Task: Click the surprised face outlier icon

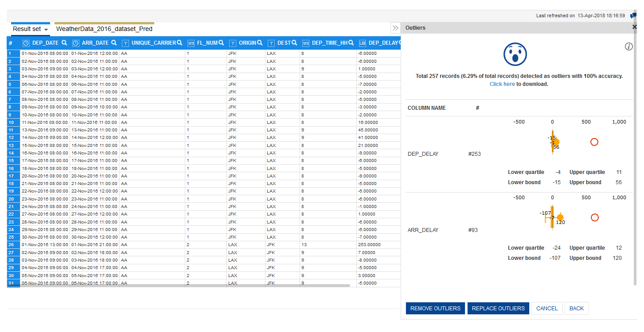Action: (x=515, y=54)
